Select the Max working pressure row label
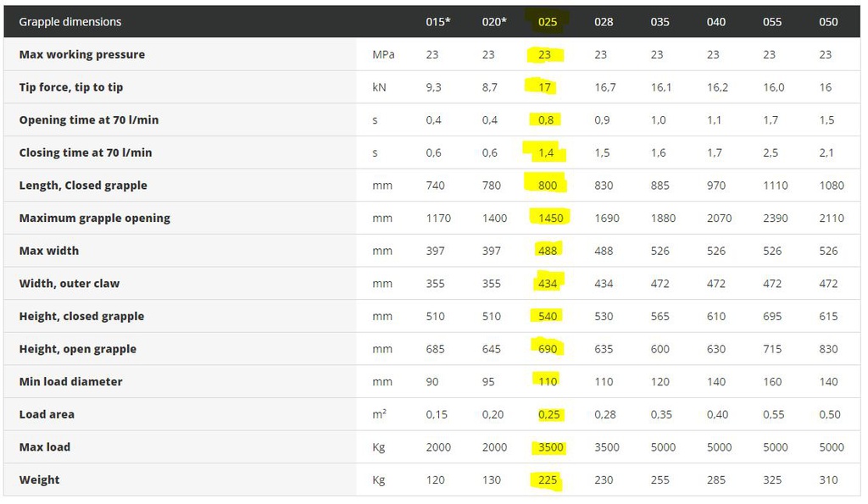Viewport: 868px width, 504px height. 82,55
